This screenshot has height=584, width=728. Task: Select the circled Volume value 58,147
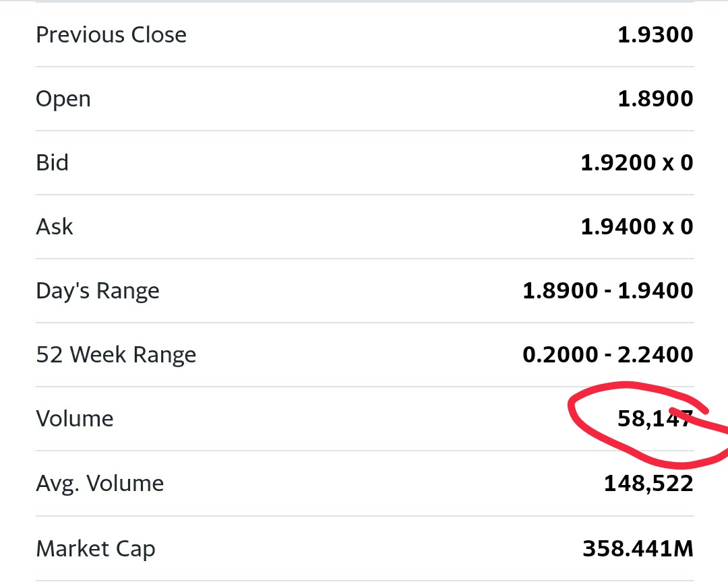655,419
